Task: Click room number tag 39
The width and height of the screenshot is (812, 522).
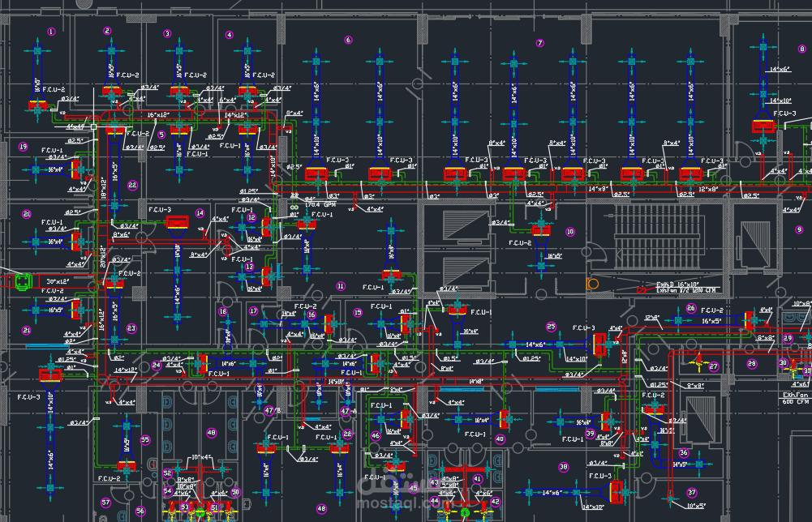Action: (590, 434)
